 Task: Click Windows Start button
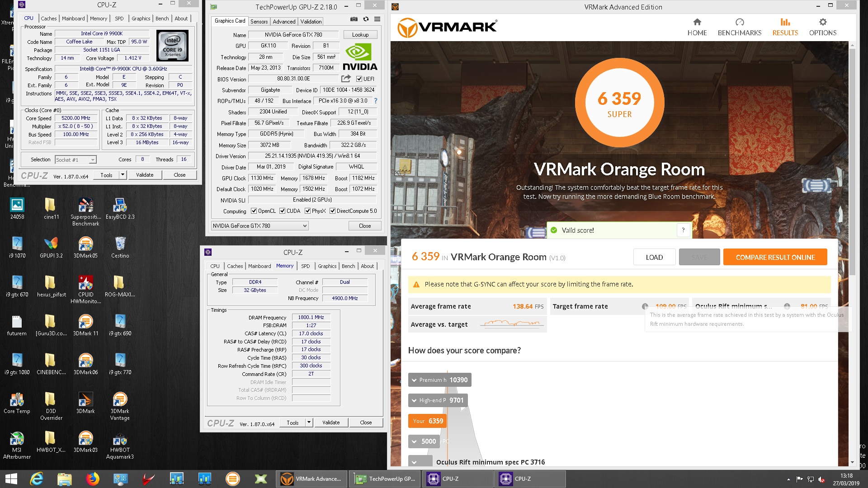click(x=11, y=479)
